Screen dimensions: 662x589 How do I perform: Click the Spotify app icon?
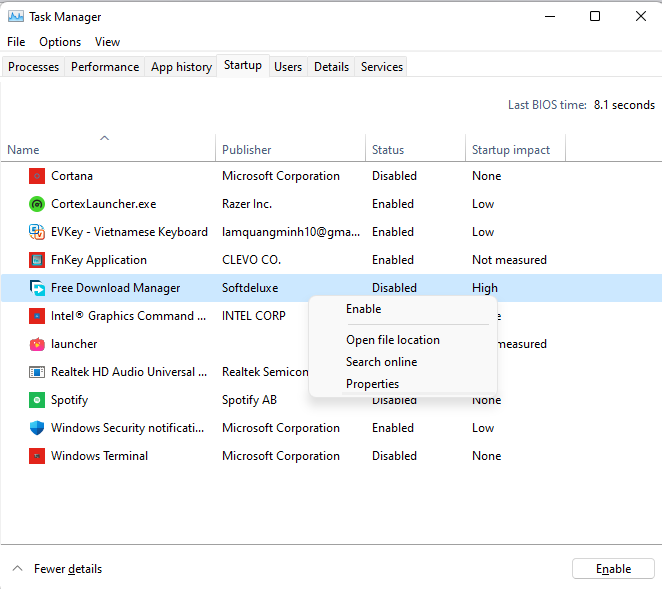click(37, 400)
